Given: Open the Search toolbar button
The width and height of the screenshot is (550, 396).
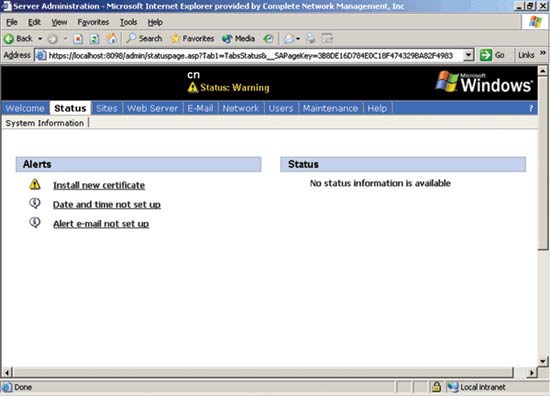Looking at the screenshot, I should click(x=144, y=38).
